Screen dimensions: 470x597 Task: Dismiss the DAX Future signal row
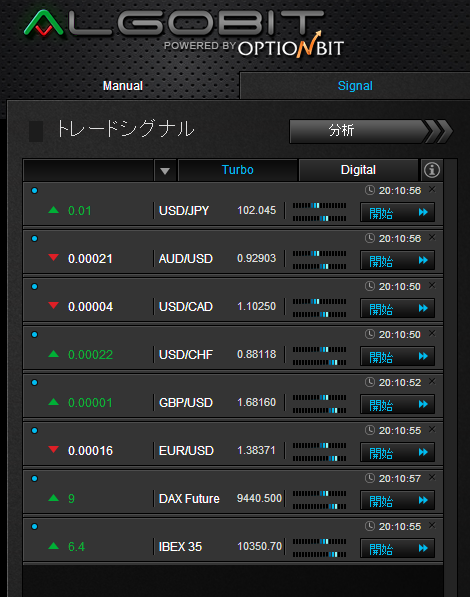tap(432, 477)
